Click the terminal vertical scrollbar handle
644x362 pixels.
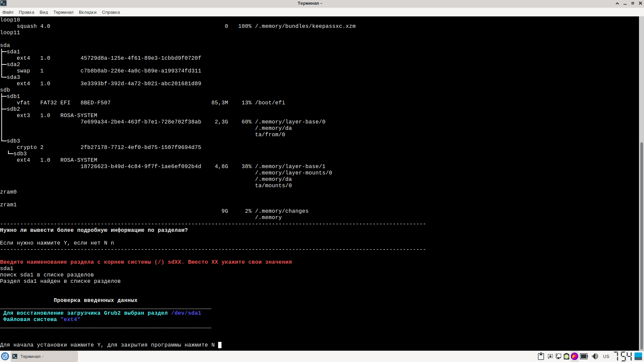(x=642, y=245)
